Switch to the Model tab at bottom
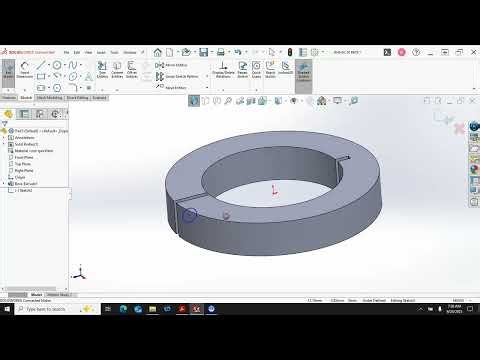The image size is (480, 360). (36, 295)
